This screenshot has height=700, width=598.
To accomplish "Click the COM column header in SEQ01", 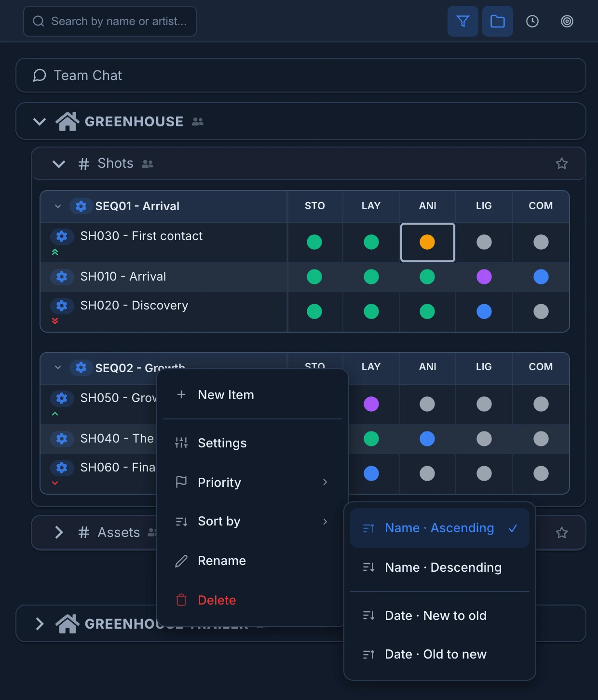I will (x=541, y=206).
